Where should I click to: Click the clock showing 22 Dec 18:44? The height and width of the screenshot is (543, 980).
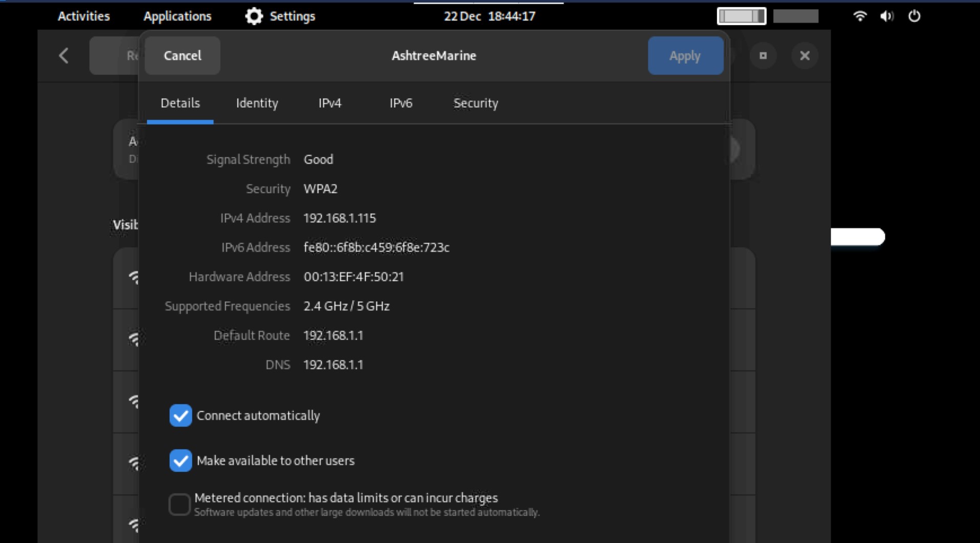(489, 16)
